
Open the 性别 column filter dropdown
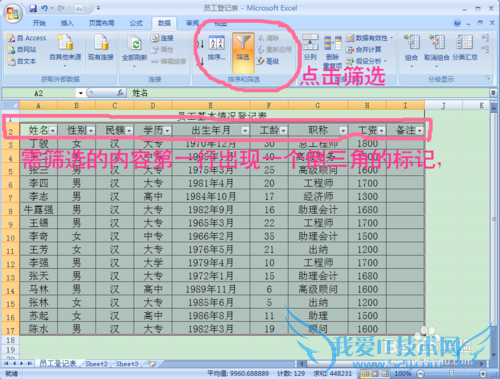91,131
